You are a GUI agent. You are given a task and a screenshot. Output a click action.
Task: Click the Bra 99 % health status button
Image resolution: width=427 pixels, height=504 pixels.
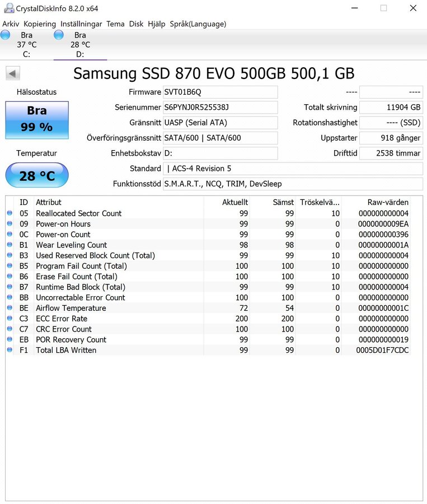[37, 120]
